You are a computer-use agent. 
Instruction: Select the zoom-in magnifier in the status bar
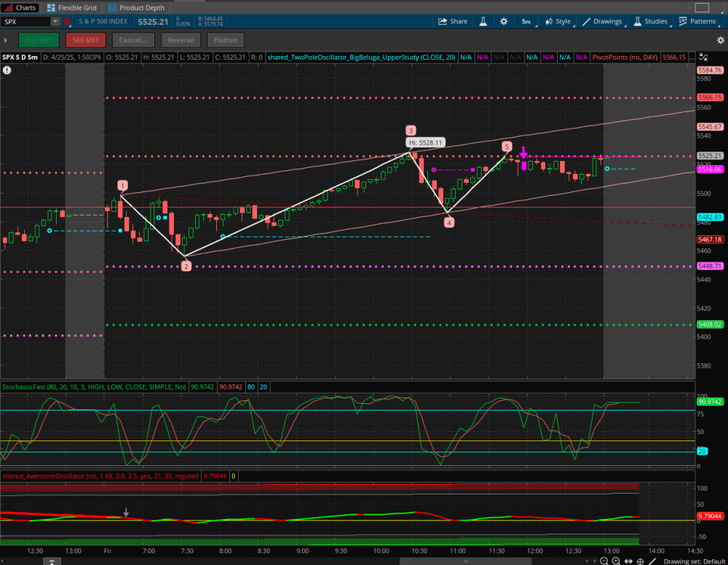pyautogui.click(x=616, y=561)
